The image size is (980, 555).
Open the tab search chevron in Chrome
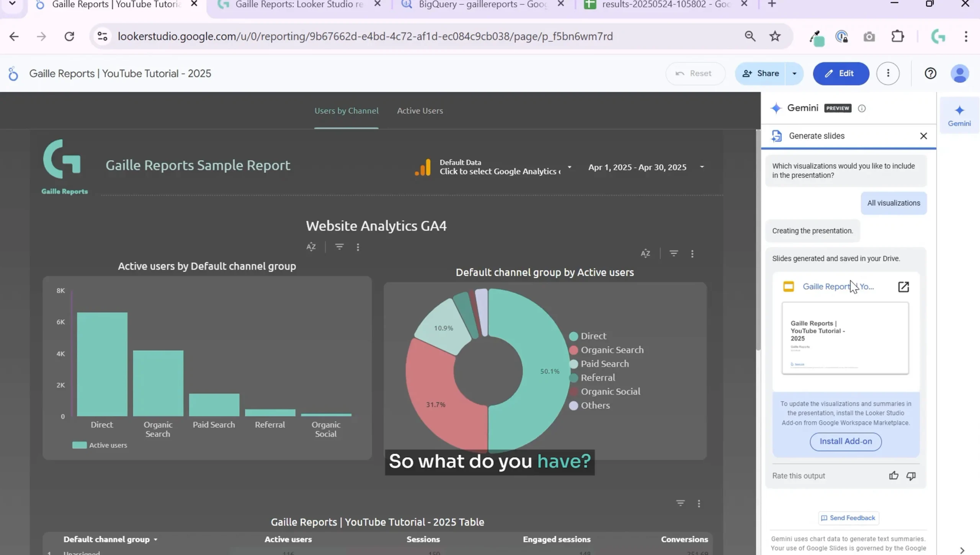tap(12, 4)
